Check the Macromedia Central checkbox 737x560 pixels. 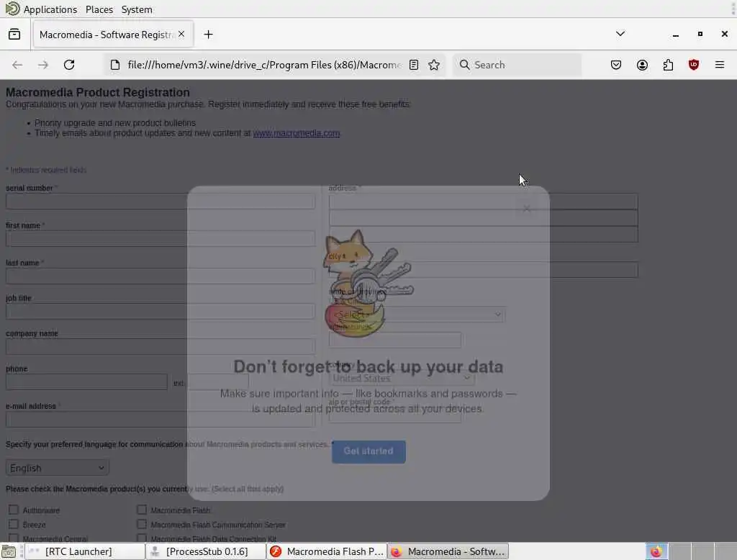[14, 538]
